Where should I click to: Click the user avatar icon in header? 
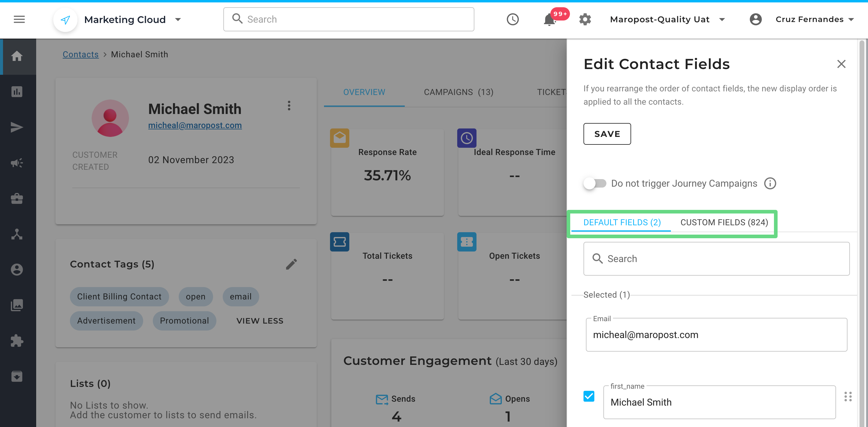(756, 19)
